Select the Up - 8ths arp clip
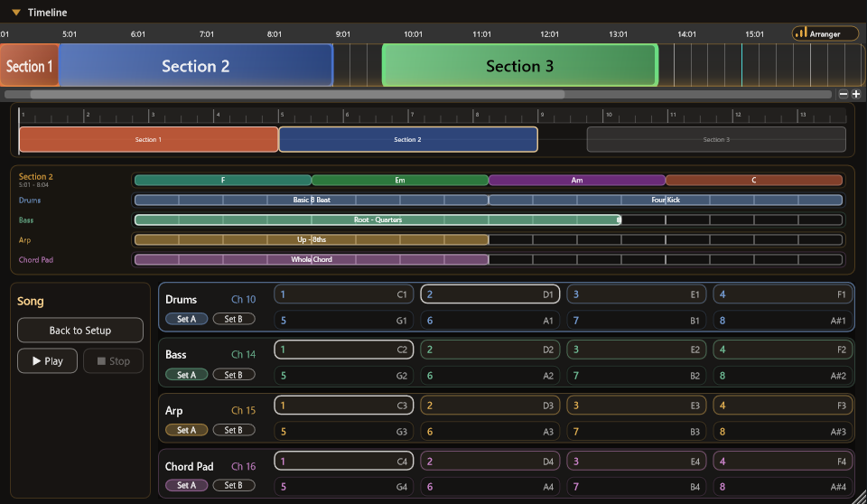The image size is (867, 504). click(312, 239)
